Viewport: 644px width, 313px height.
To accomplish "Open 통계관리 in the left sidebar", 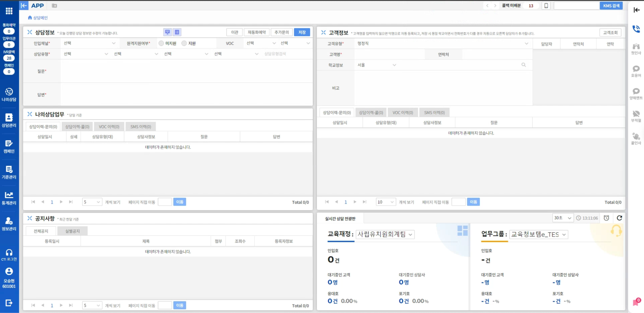I will 9,198.
